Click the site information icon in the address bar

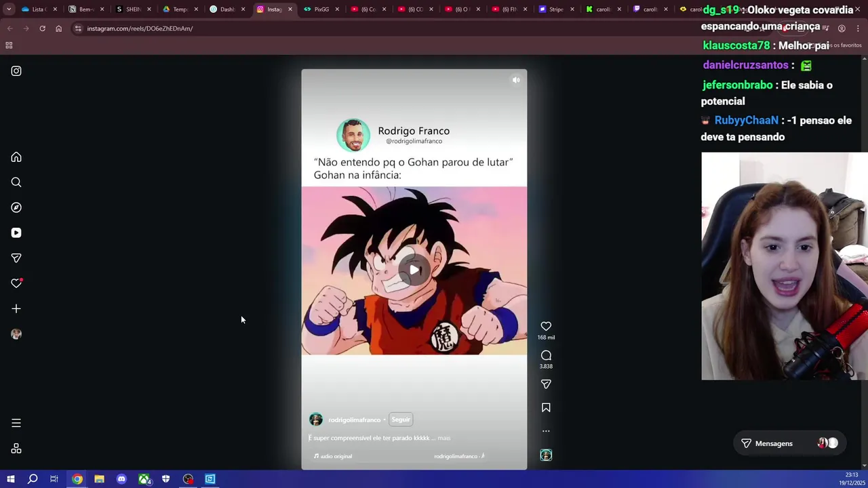(78, 28)
